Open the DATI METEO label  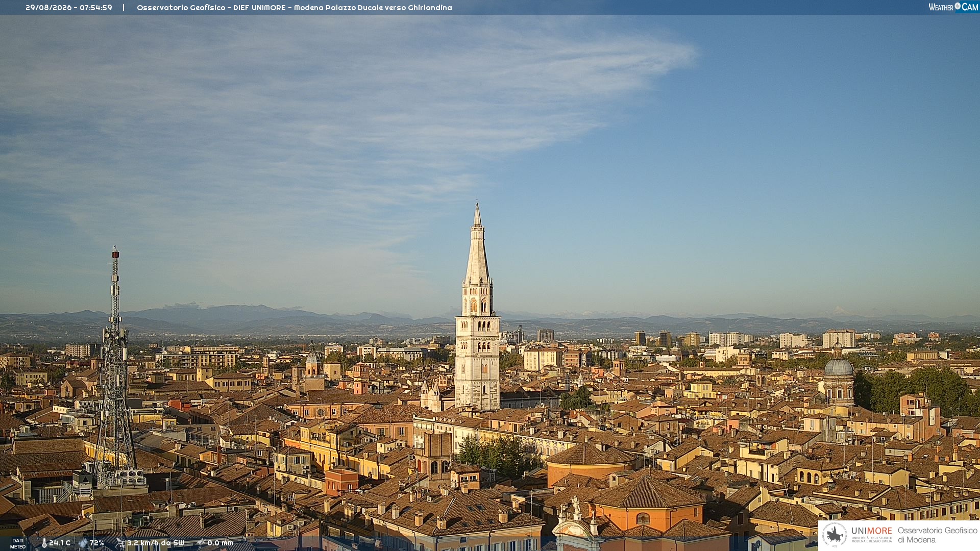18,543
